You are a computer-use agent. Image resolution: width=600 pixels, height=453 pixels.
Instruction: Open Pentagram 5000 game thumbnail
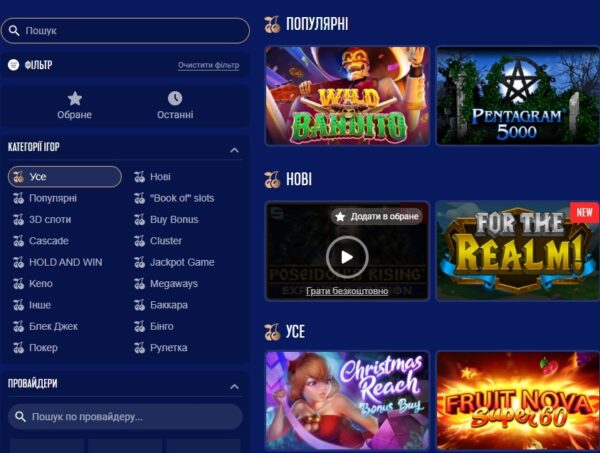(518, 96)
